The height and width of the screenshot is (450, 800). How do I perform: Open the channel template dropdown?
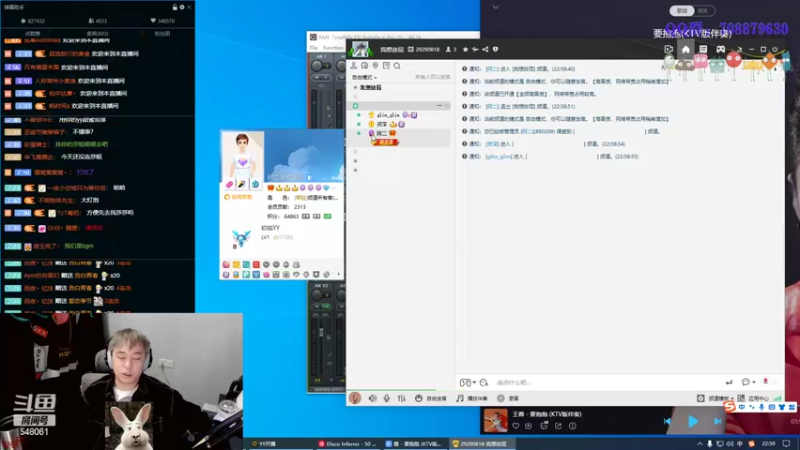(716, 398)
